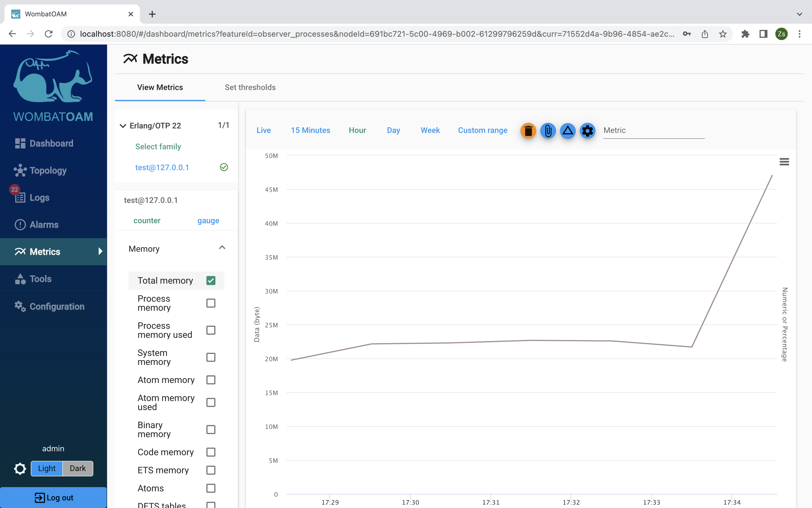Open Custom range selector
Screen dimensions: 812x508
click(x=483, y=130)
